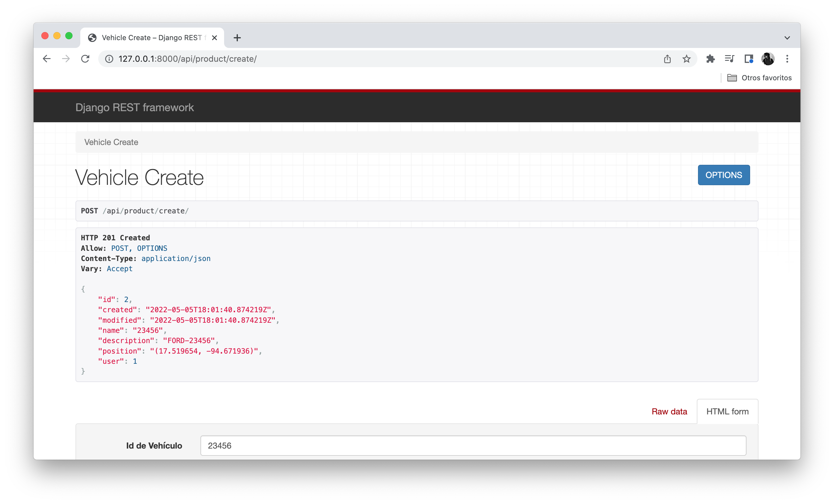Open a new browser tab with the plus
The height and width of the screenshot is (504, 834).
[x=237, y=37]
